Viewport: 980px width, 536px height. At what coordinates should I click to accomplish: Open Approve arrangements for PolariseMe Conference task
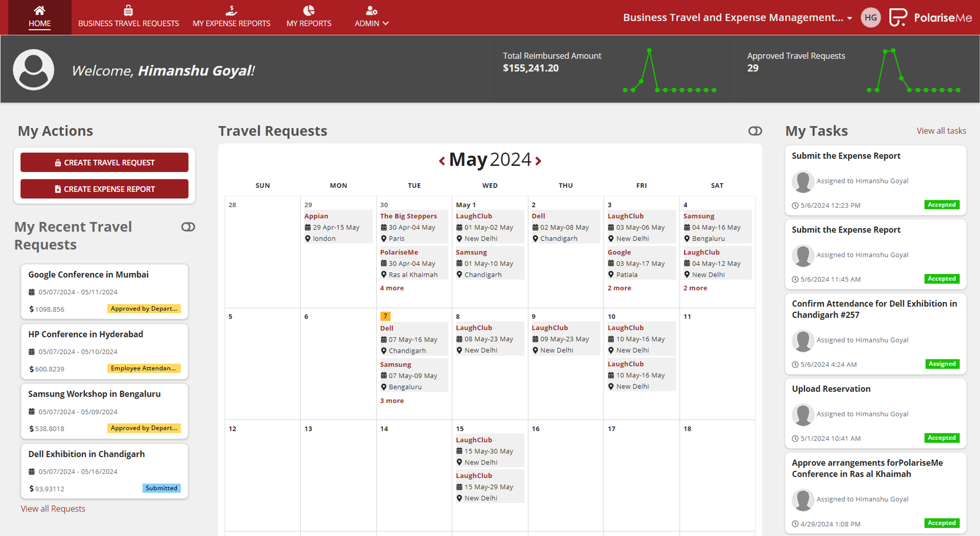875,493
